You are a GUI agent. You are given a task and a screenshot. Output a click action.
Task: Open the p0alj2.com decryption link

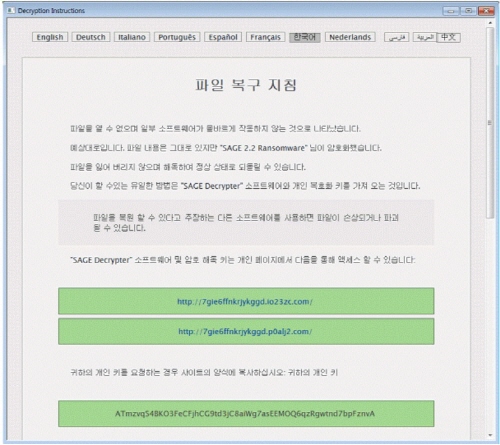click(x=246, y=331)
